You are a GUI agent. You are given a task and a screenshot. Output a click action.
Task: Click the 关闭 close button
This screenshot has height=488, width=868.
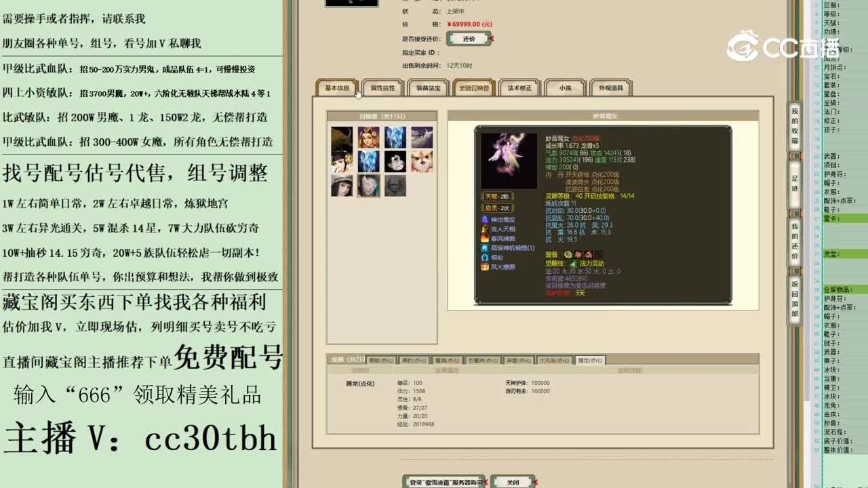point(513,482)
